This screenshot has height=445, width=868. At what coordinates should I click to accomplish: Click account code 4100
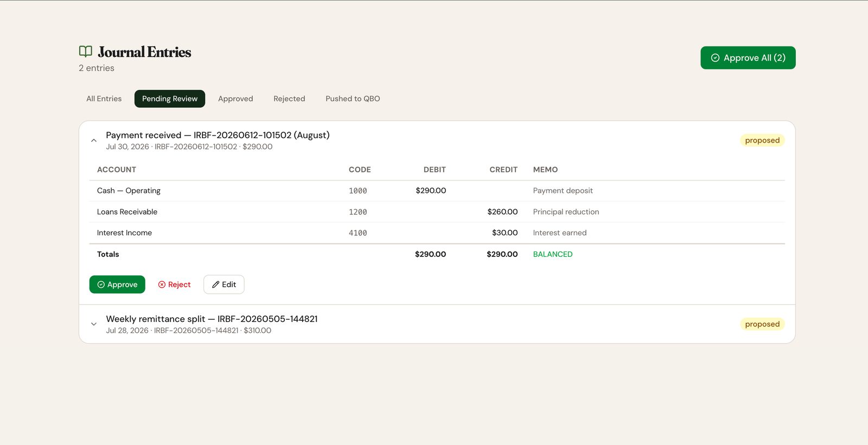coord(358,233)
